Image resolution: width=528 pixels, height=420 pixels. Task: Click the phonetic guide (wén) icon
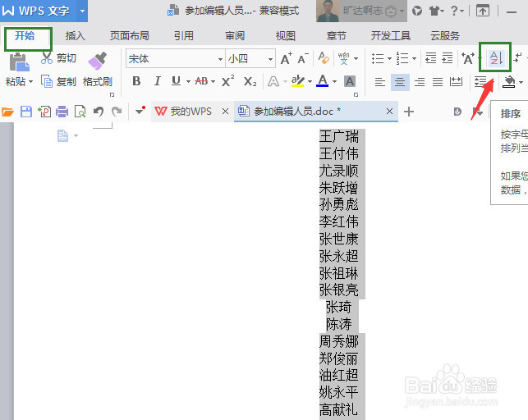[343, 58]
